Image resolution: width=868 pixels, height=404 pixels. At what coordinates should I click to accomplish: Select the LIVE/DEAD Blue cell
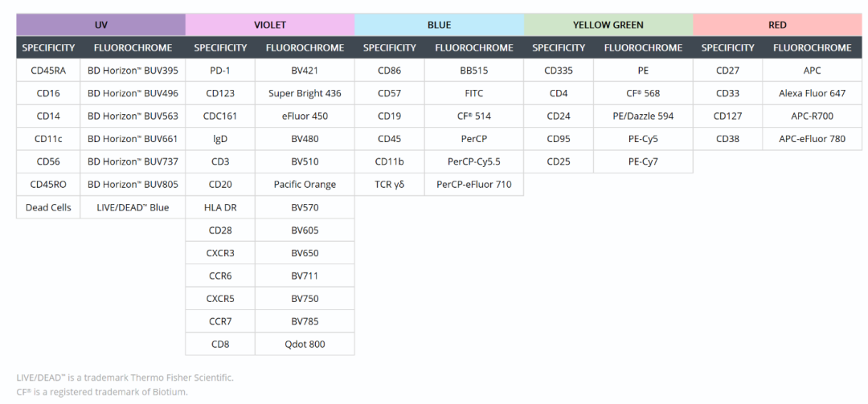(133, 207)
